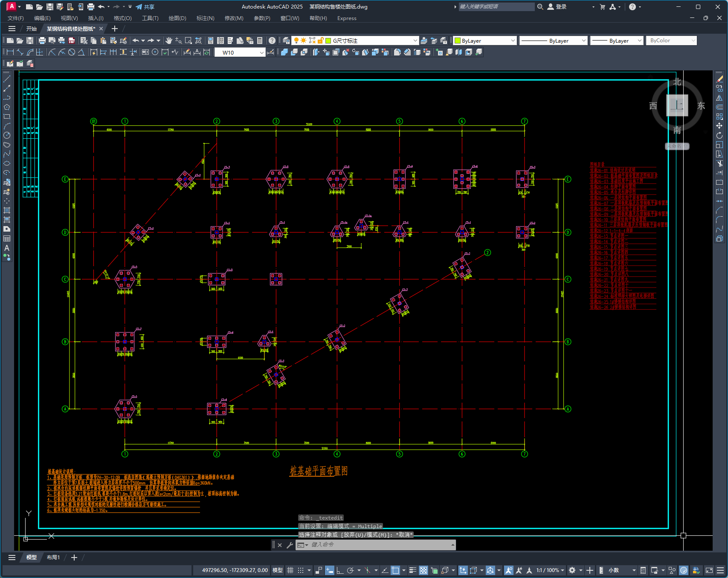Toggle object snap in status bar

point(395,570)
